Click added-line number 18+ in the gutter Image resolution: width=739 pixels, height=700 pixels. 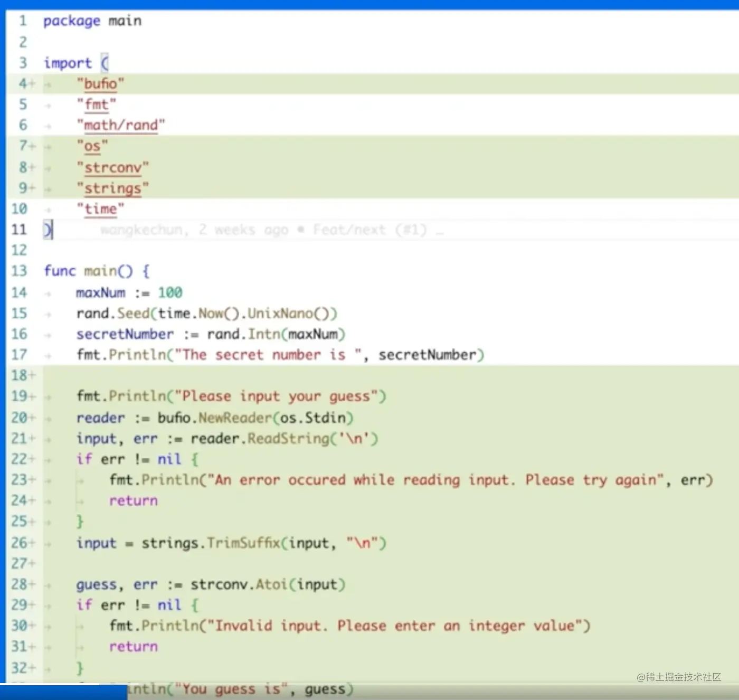pyautogui.click(x=23, y=376)
